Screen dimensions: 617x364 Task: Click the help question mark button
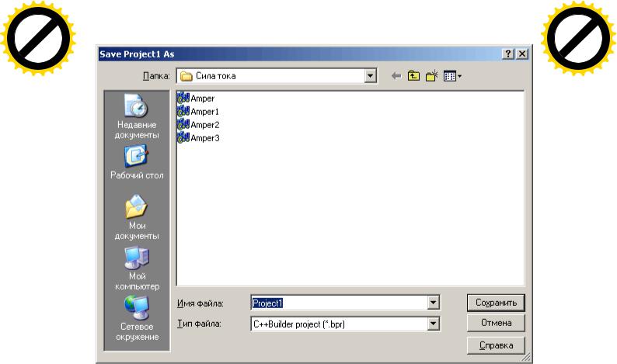click(508, 54)
